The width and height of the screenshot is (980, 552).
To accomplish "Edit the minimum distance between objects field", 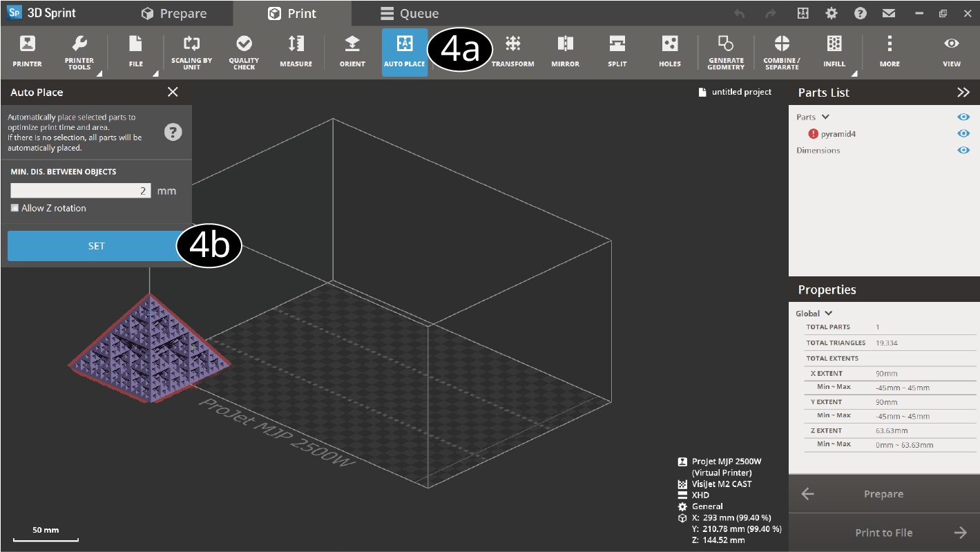I will point(80,190).
